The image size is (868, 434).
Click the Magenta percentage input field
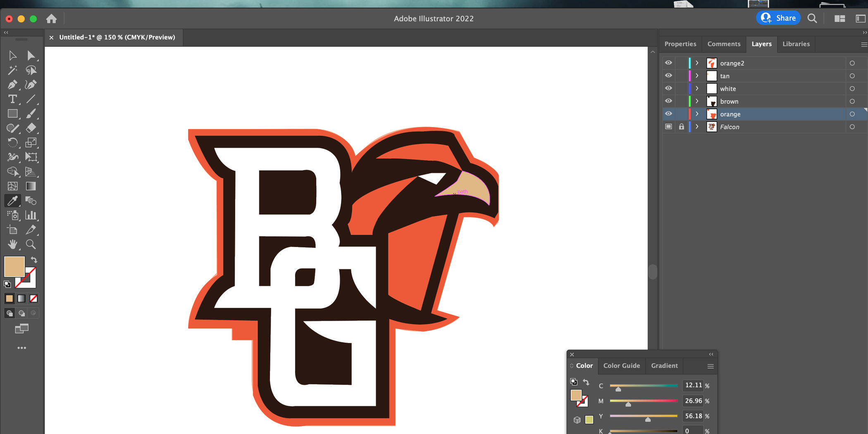click(x=693, y=400)
